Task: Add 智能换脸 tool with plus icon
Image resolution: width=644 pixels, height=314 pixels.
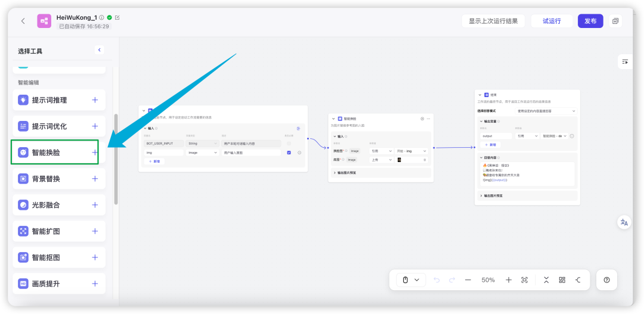Action: pos(95,153)
